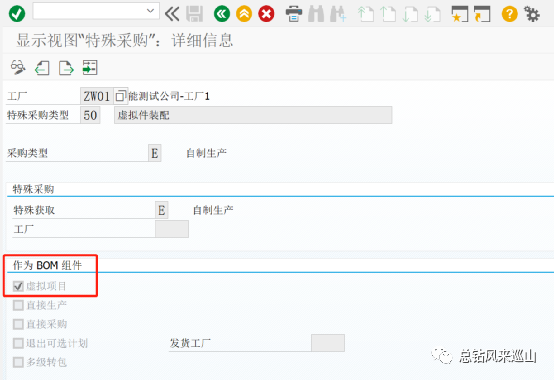The height and width of the screenshot is (380, 554).
Task: Click the Find Next binoculars icon
Action: [338, 14]
